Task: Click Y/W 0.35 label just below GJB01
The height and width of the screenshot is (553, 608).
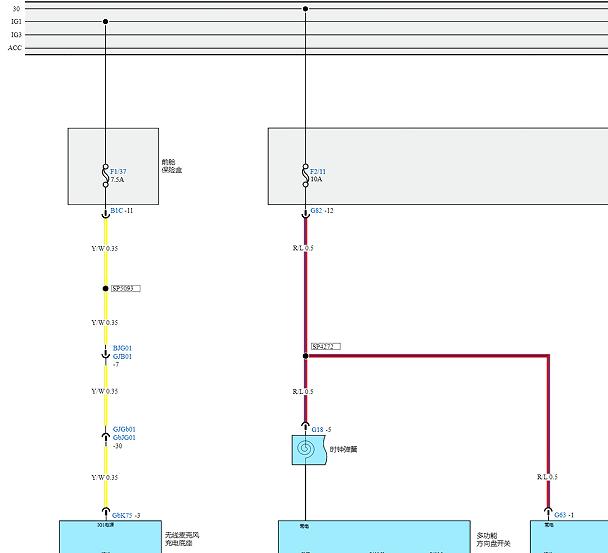Action: tap(105, 391)
